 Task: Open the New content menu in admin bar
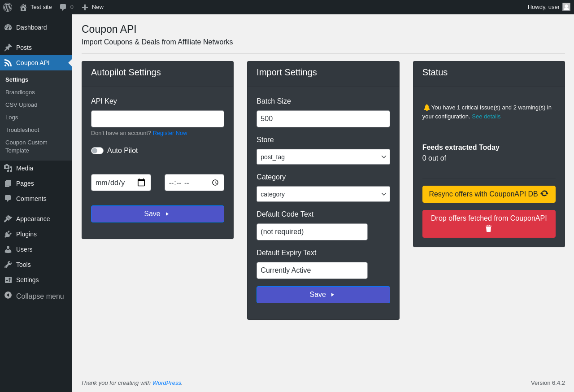[x=93, y=7]
